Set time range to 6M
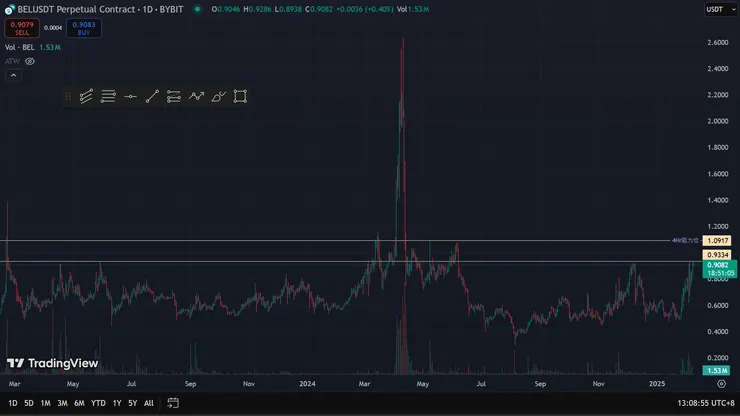 [x=79, y=403]
